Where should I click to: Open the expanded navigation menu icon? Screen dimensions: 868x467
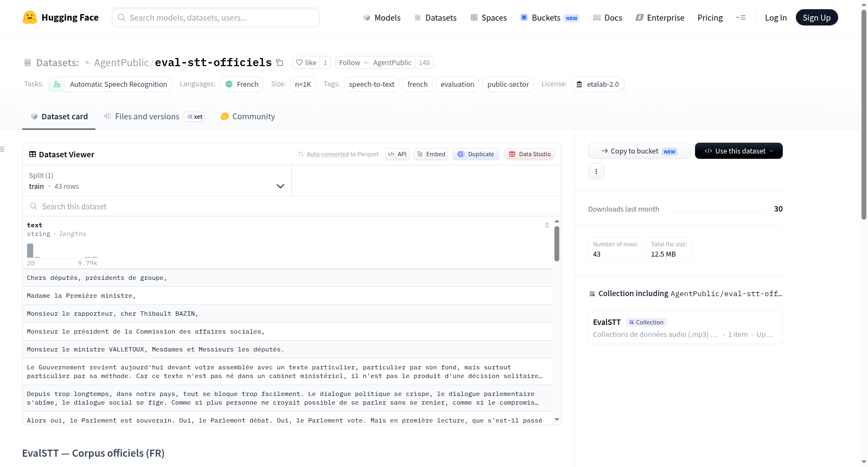[741, 17]
